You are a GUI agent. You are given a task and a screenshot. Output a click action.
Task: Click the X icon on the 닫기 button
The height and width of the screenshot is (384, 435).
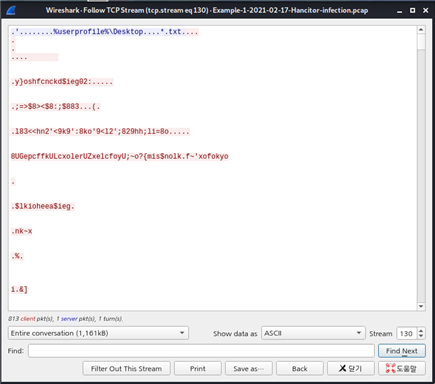[x=342, y=368]
